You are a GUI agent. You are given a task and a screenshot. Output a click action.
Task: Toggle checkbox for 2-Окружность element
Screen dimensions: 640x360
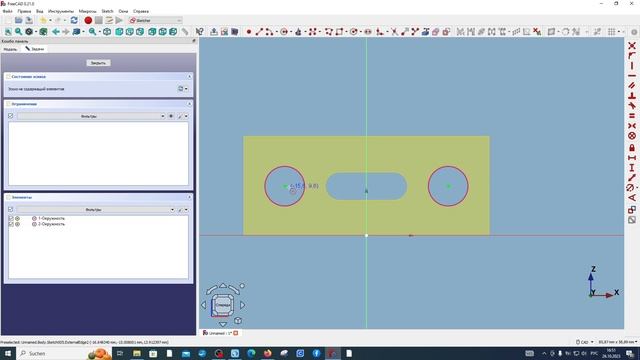(x=11, y=224)
